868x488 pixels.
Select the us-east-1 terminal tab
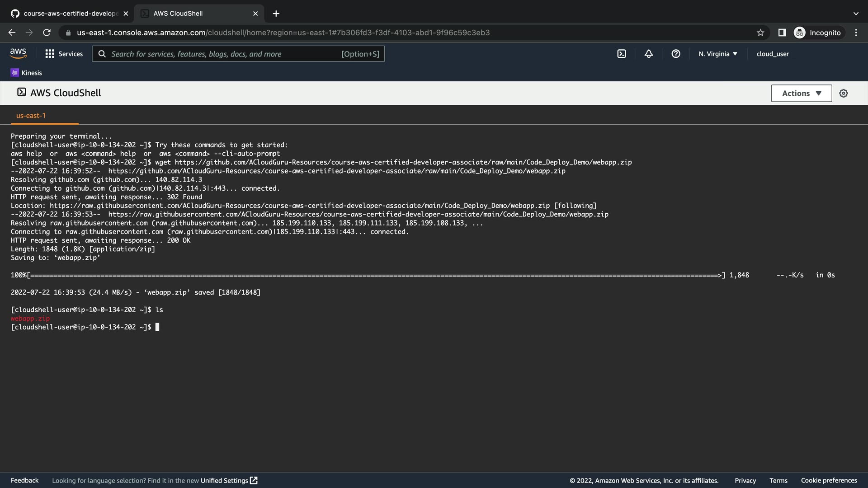point(31,116)
